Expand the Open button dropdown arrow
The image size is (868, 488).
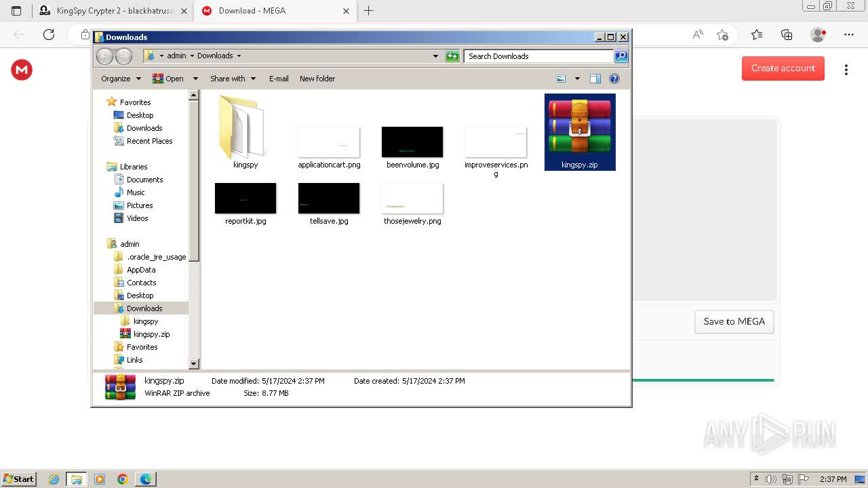tap(195, 79)
